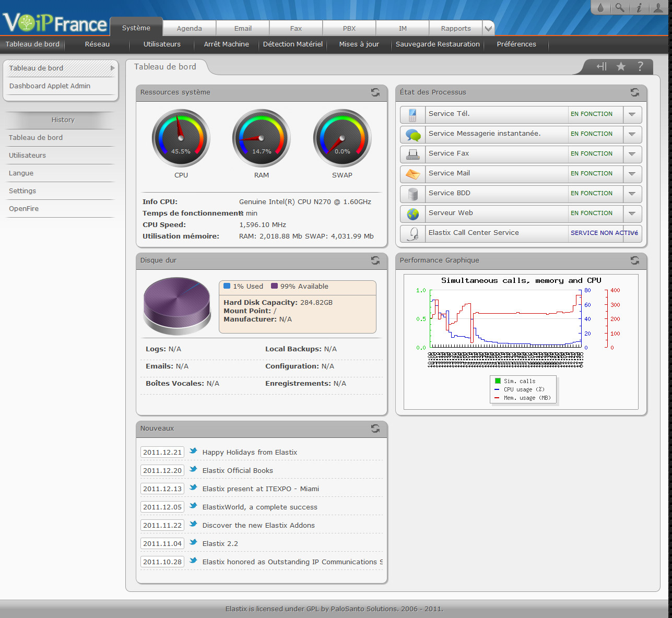Viewport: 672px width, 618px height.
Task: Collapse the side panel with arrow icon
Action: (x=602, y=66)
